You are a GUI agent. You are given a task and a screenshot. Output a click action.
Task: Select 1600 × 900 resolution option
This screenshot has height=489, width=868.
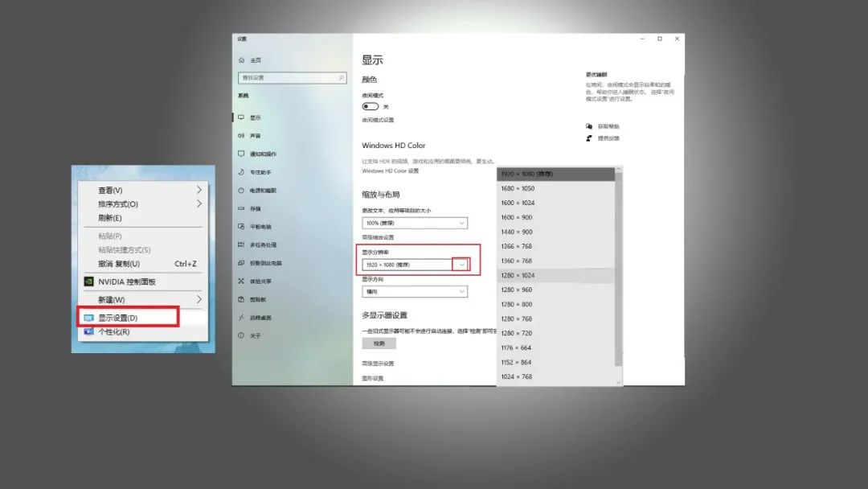pyautogui.click(x=556, y=217)
